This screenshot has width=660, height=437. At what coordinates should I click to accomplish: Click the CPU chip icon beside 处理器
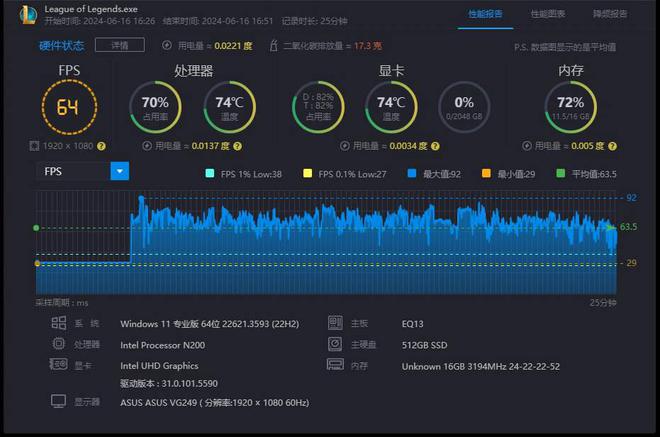59,344
